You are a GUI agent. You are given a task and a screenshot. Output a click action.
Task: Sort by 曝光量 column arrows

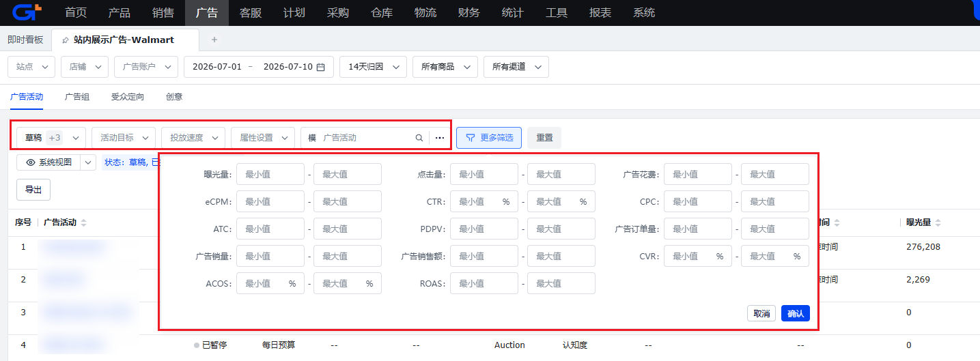pyautogui.click(x=938, y=222)
